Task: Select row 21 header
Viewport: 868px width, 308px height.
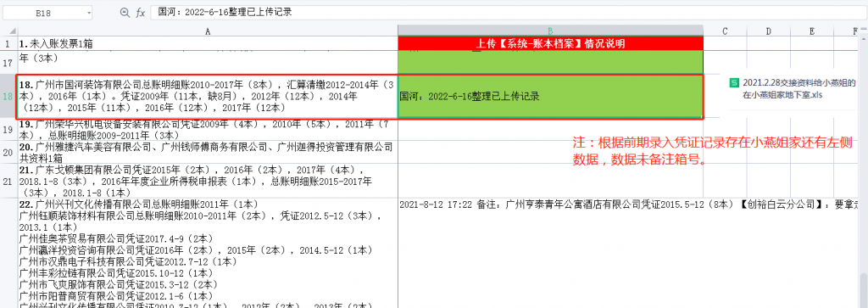Action: (8, 181)
